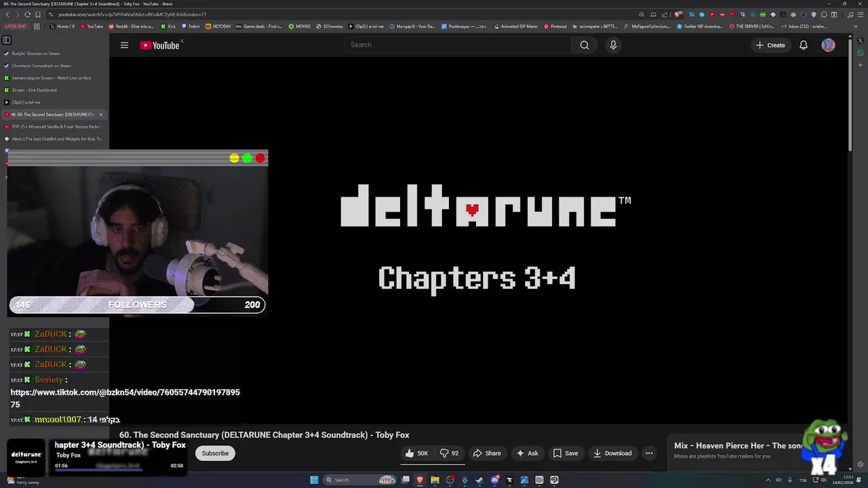Click the zoom magnifier in address bar
Image resolution: width=868 pixels, height=488 pixels.
click(642, 14)
